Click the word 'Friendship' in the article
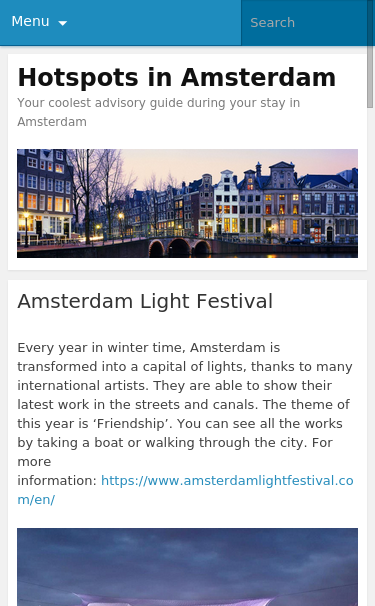Viewport: 375px width, 606px height. pos(131,424)
